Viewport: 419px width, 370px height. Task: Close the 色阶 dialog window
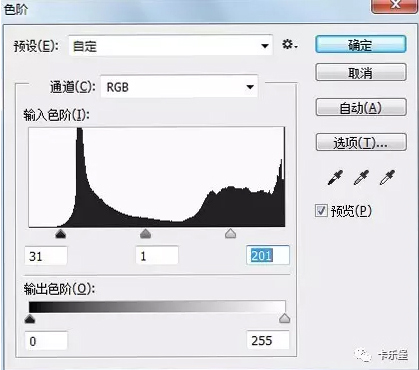tap(395, 5)
